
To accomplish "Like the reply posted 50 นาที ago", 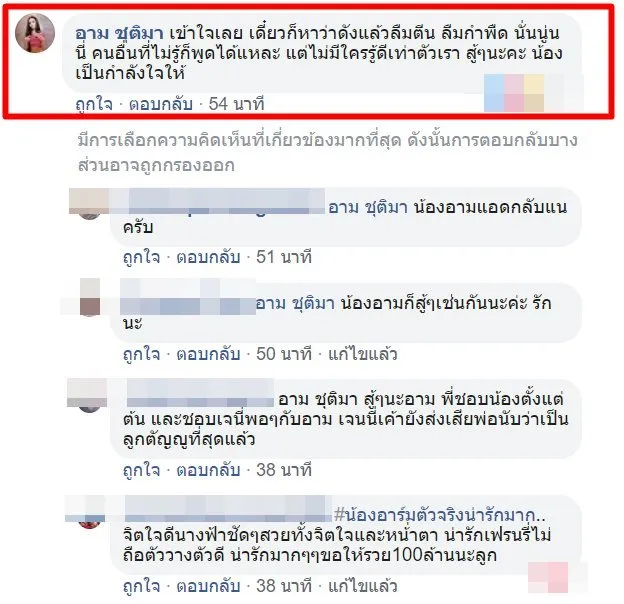I will [x=142, y=354].
